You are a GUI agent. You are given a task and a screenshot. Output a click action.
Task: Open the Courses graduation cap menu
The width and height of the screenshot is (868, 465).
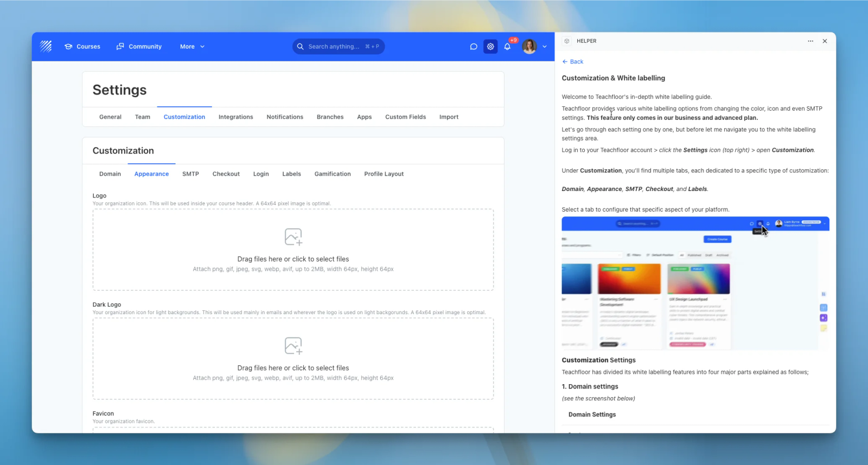click(x=82, y=47)
